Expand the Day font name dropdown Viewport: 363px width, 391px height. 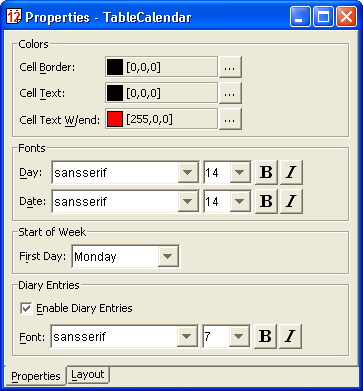[x=188, y=172]
